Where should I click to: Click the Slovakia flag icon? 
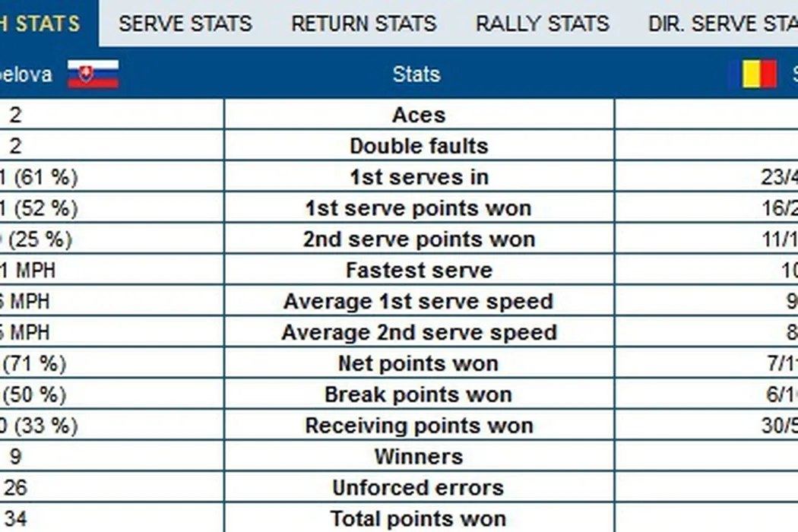(x=93, y=74)
